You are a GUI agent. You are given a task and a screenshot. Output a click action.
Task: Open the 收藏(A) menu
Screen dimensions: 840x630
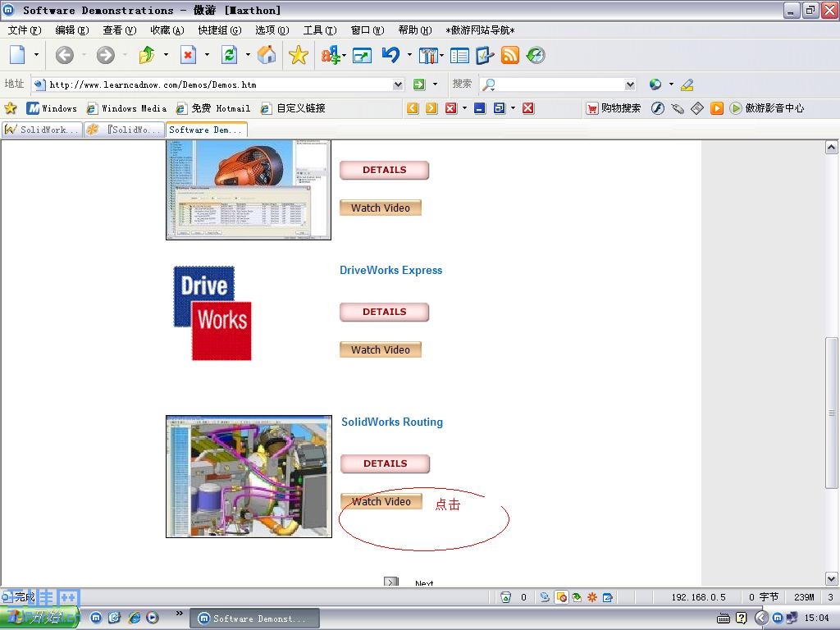(x=167, y=30)
